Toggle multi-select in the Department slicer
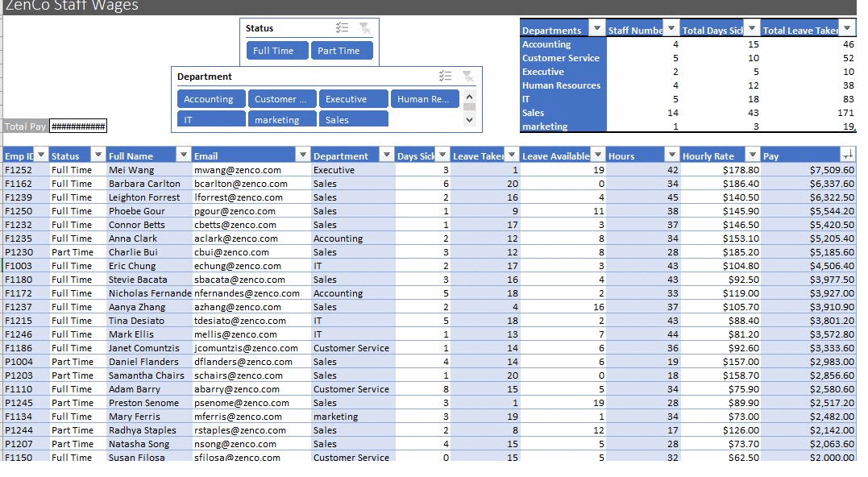The width and height of the screenshot is (868, 477). [x=445, y=76]
